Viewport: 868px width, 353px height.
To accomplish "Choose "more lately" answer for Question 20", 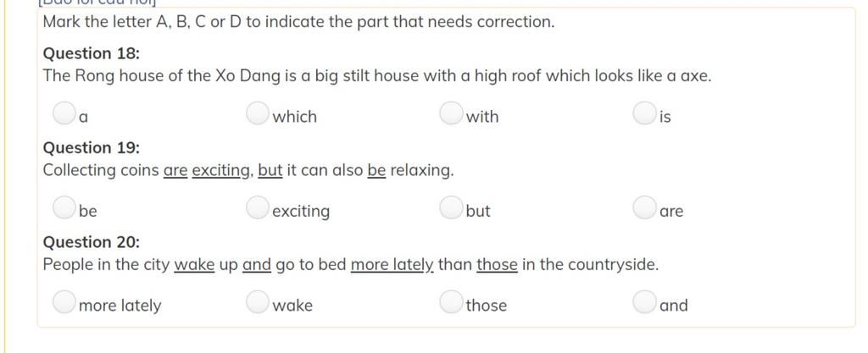I will pyautogui.click(x=64, y=302).
